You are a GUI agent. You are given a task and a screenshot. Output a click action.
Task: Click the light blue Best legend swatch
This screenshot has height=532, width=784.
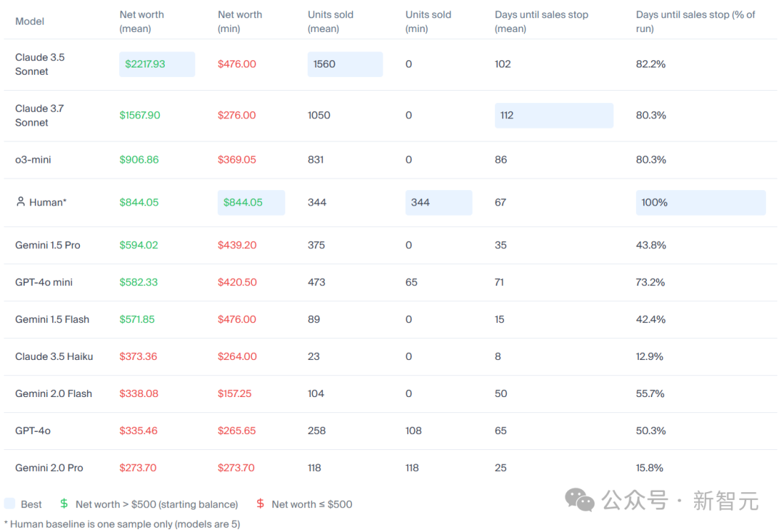(x=9, y=504)
